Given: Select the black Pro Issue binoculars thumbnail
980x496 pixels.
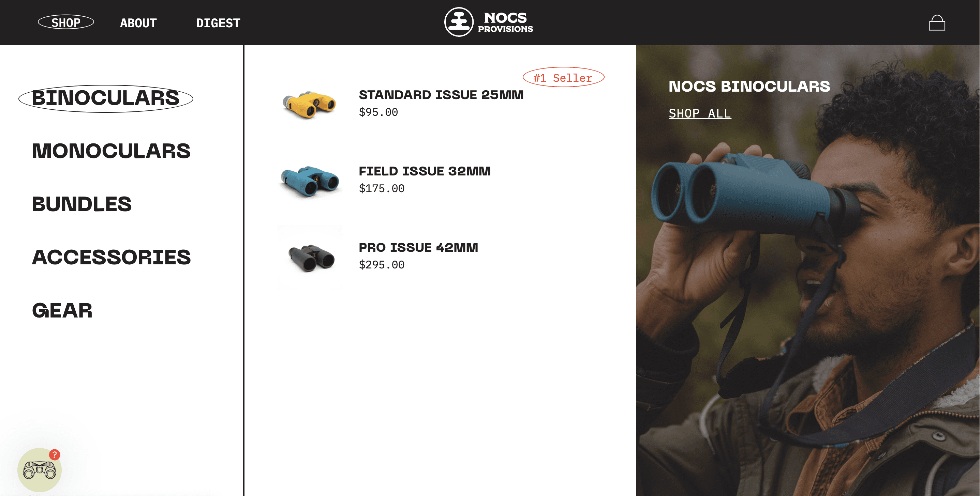Looking at the screenshot, I should point(310,258).
